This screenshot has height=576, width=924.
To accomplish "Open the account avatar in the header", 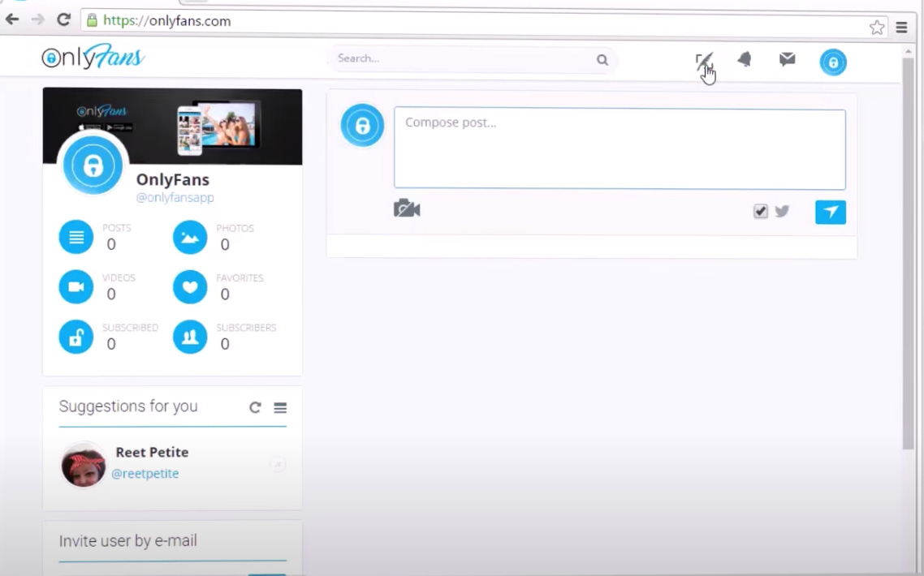I will coord(833,62).
